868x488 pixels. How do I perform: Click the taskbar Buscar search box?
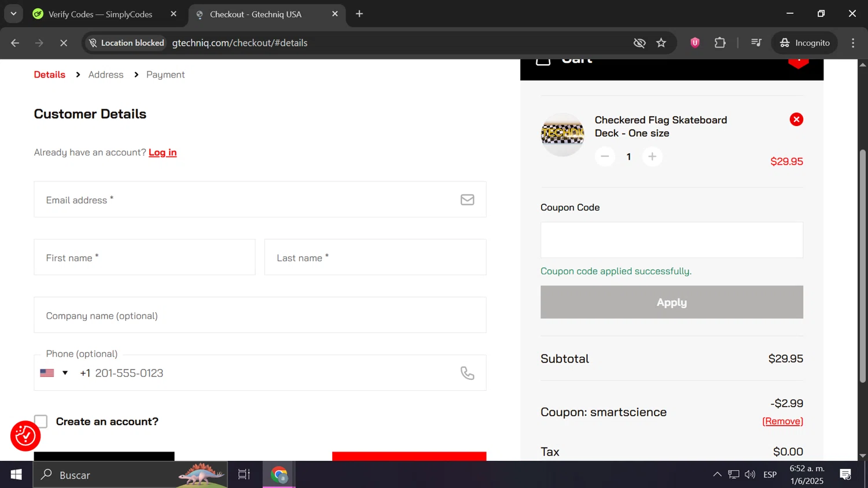(x=130, y=475)
